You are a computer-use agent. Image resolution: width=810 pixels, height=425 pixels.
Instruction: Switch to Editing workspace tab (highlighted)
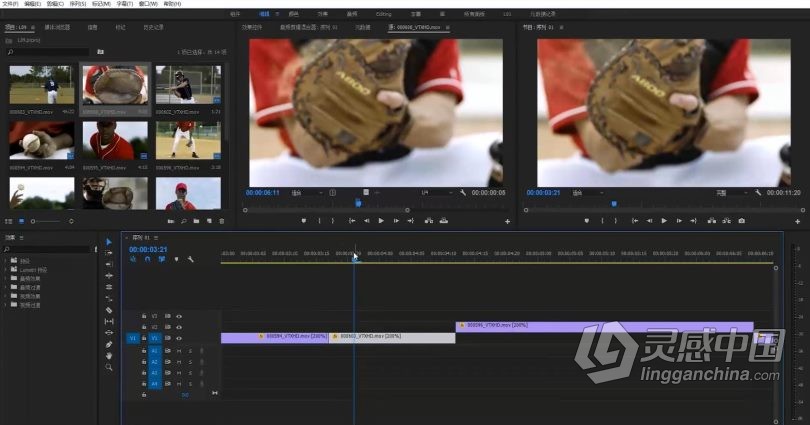point(264,14)
